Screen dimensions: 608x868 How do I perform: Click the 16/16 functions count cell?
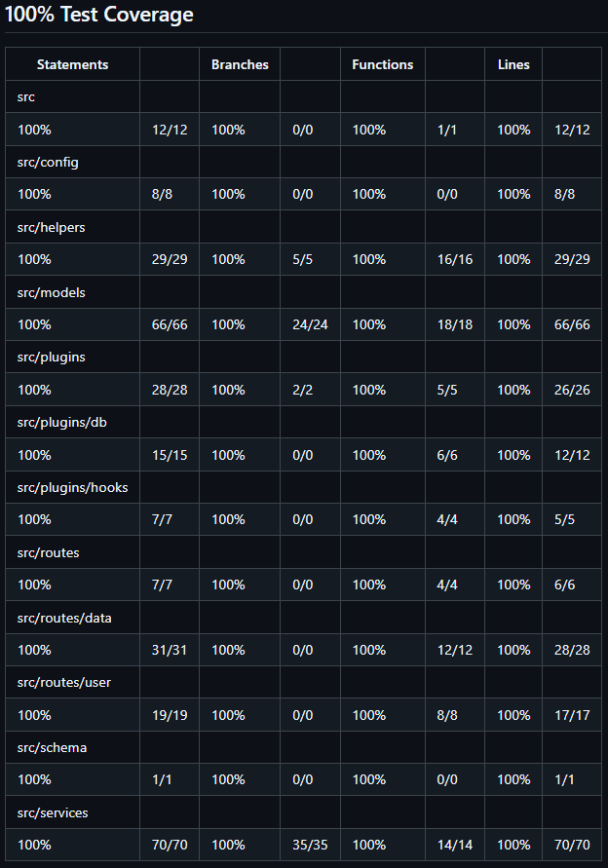click(454, 259)
